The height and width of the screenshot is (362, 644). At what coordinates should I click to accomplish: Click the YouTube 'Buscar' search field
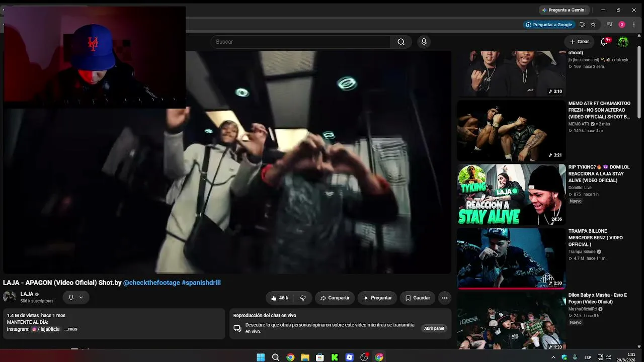(301, 42)
